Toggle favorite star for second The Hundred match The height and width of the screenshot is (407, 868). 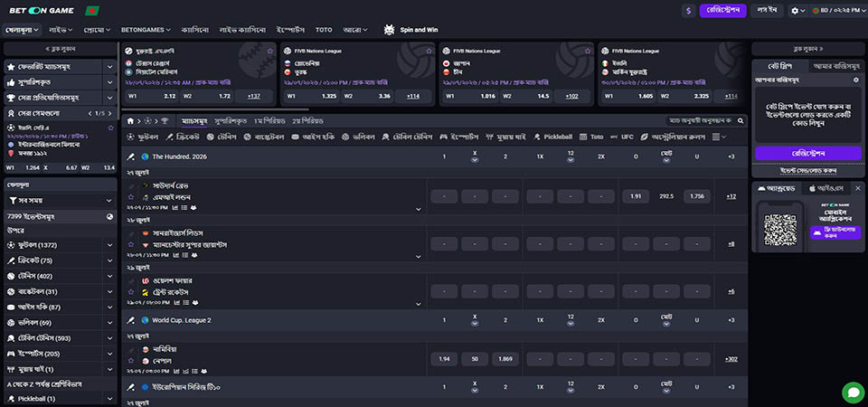[130, 245]
